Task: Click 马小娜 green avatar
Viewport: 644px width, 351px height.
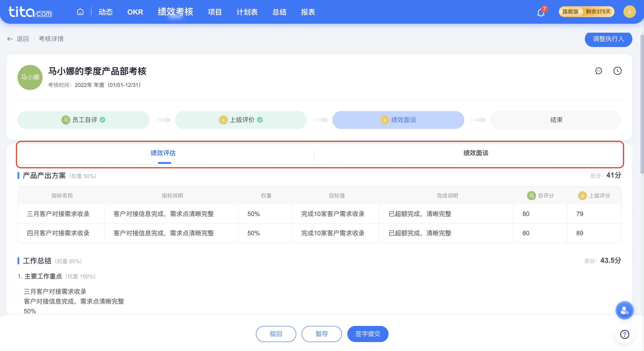Action: coord(30,77)
